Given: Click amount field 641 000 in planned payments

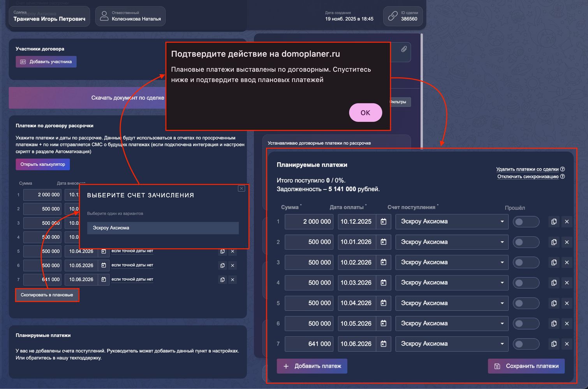Looking at the screenshot, I should coord(309,344).
